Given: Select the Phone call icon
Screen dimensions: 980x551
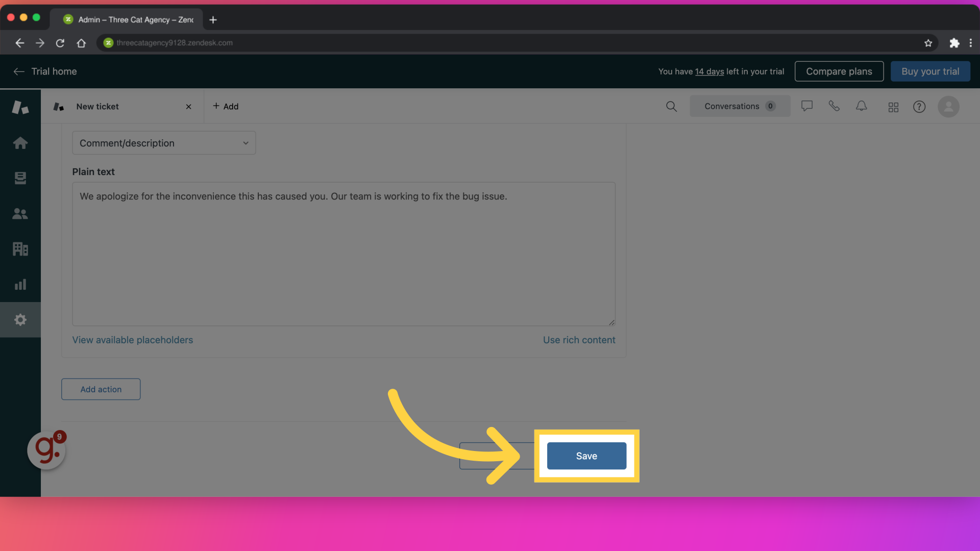Looking at the screenshot, I should point(834,106).
